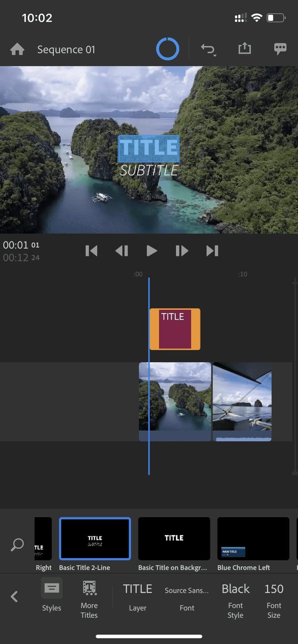
Task: Undo the last edit
Action: point(208,50)
